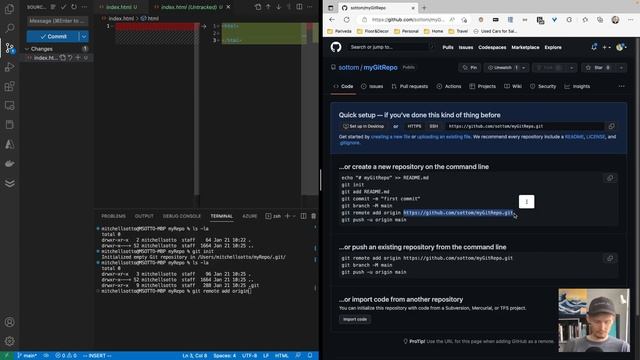640x360 pixels.
Task: Open GitHub profile avatar dropdown
Action: (x=621, y=47)
